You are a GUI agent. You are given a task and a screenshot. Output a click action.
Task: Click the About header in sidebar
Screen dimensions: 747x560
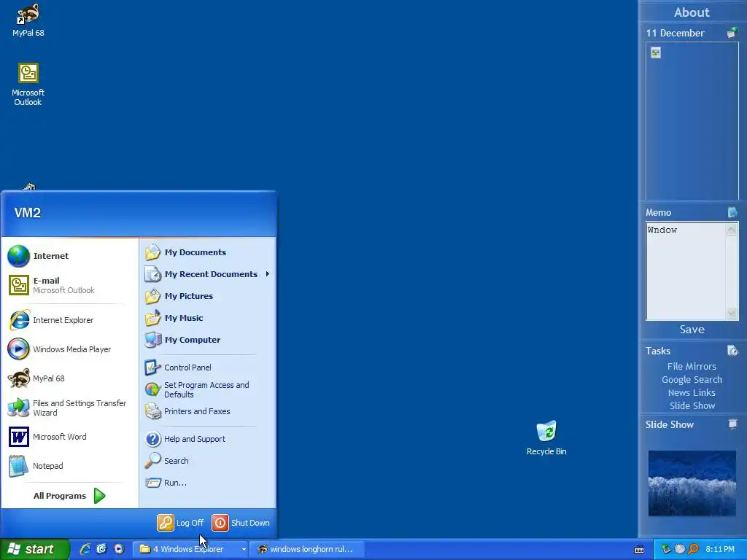[x=692, y=12]
